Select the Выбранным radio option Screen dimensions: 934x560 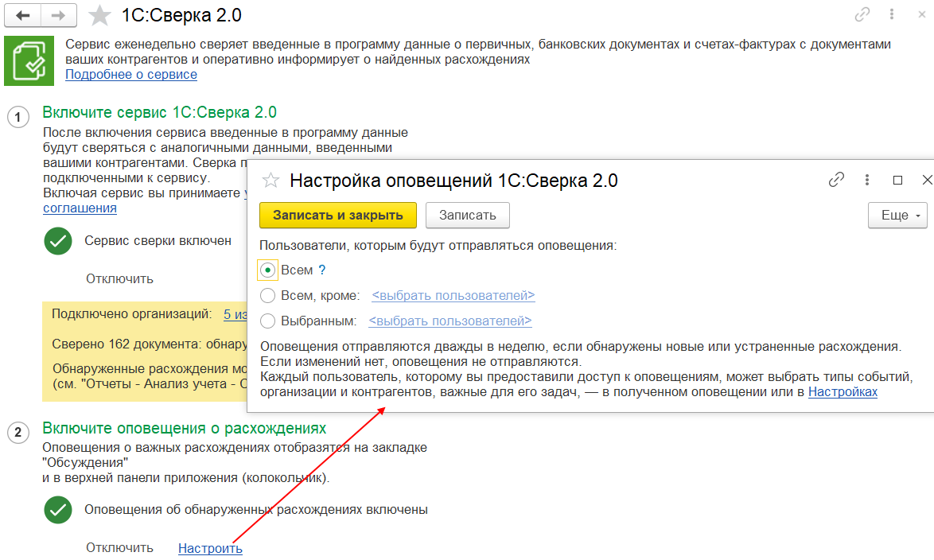click(267, 321)
